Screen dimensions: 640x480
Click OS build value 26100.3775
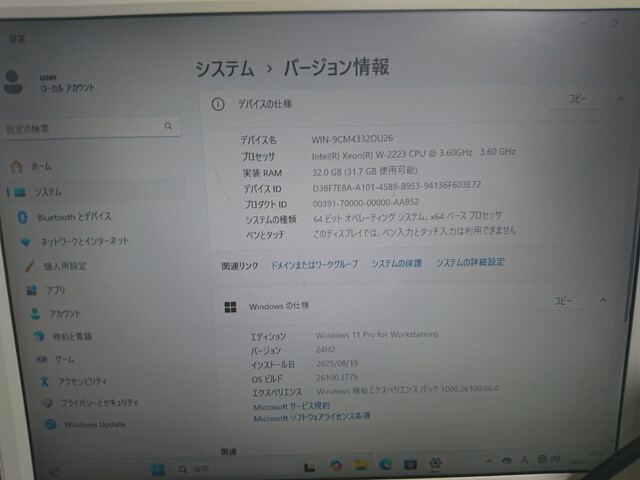click(x=337, y=377)
